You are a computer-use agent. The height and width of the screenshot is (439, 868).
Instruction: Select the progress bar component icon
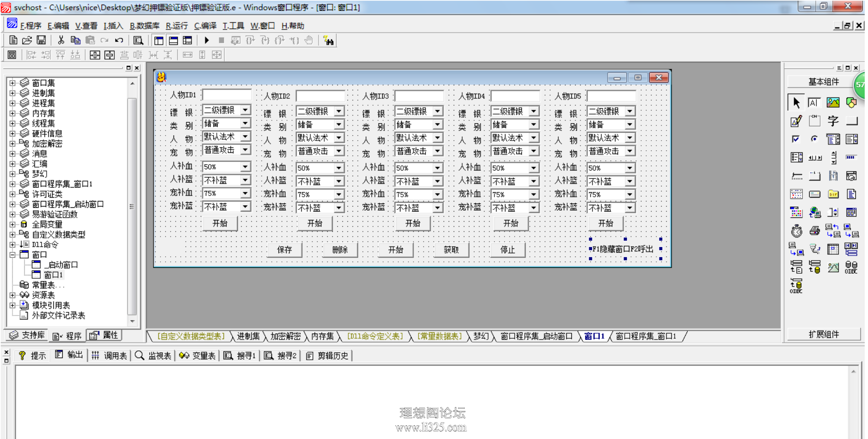tap(852, 157)
